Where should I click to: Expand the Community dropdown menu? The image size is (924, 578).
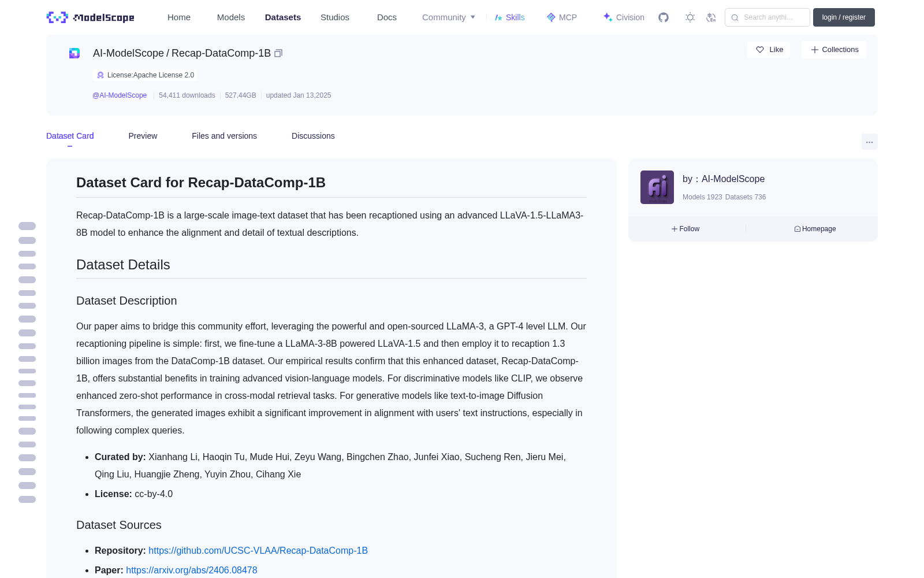(449, 17)
